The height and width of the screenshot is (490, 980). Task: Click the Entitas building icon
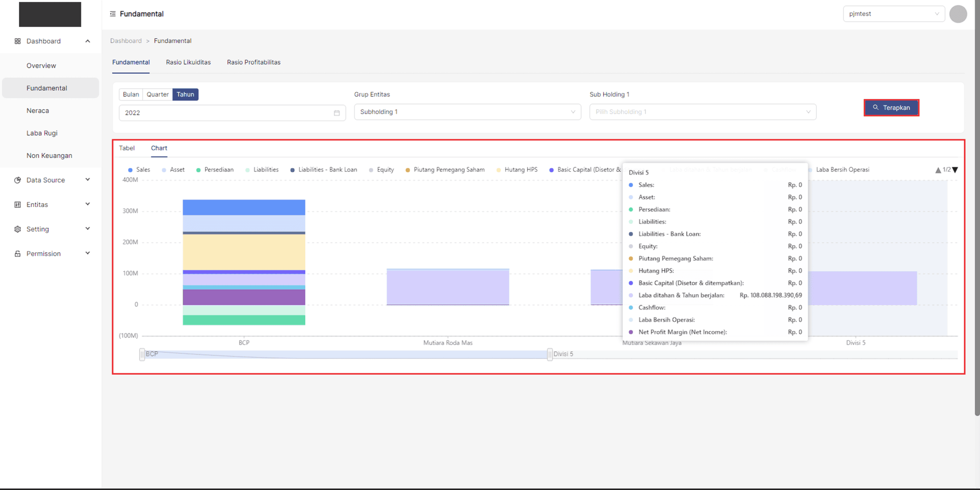[18, 205]
